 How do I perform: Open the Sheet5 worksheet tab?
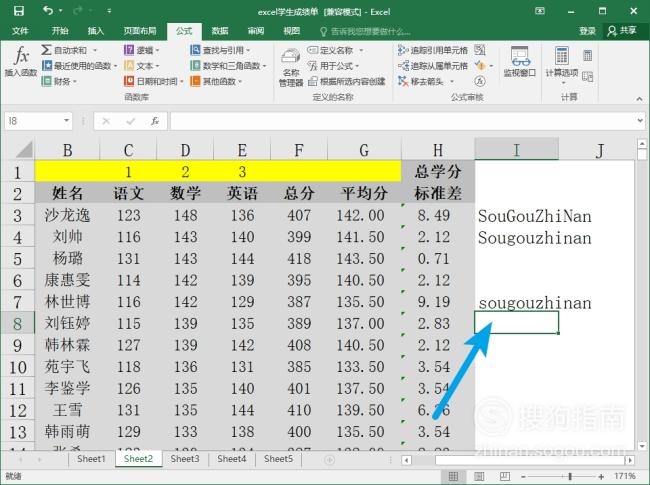(278, 459)
